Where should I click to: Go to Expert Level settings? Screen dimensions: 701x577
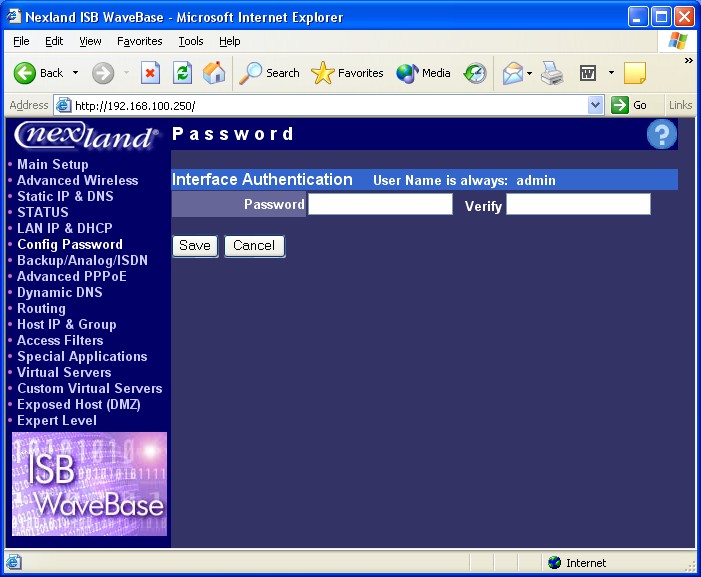click(57, 420)
